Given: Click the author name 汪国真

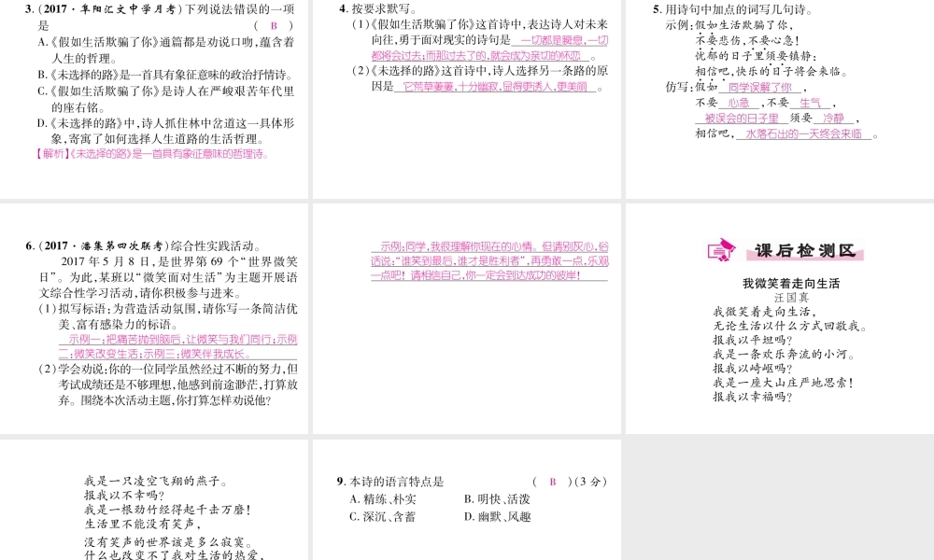Looking at the screenshot, I should click(x=791, y=297).
